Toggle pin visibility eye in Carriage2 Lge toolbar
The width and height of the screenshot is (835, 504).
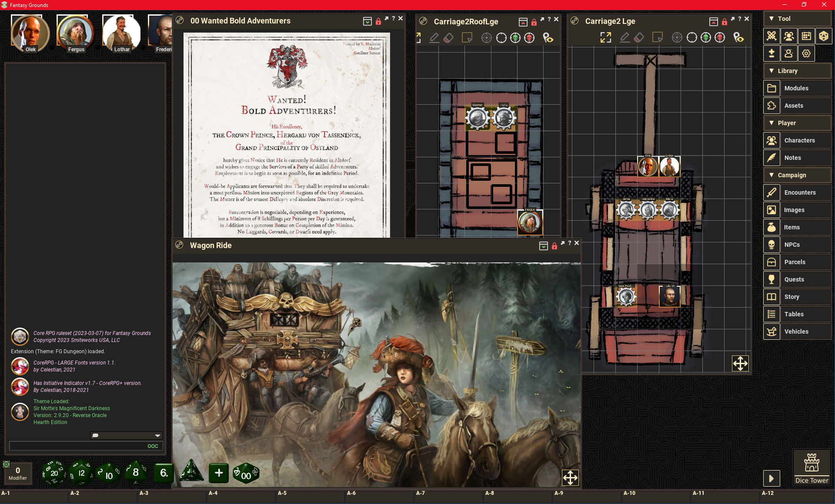pos(738,38)
